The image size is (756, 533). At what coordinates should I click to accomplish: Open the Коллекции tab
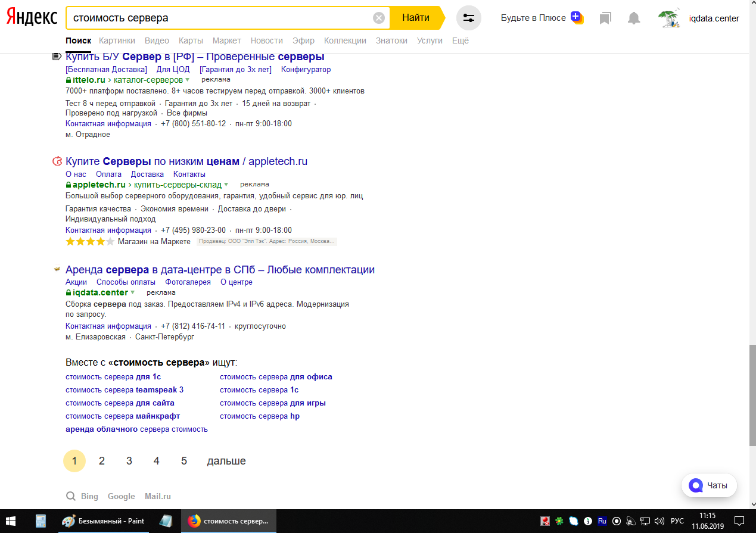click(345, 40)
